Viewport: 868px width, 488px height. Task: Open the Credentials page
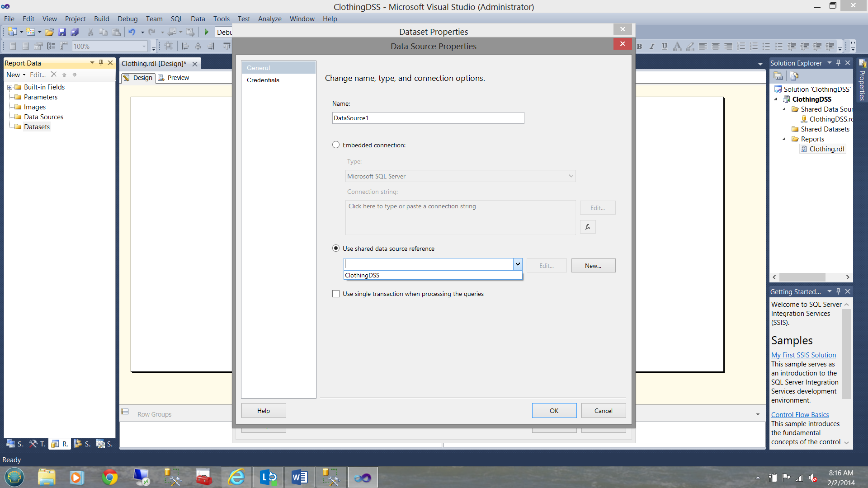[263, 80]
